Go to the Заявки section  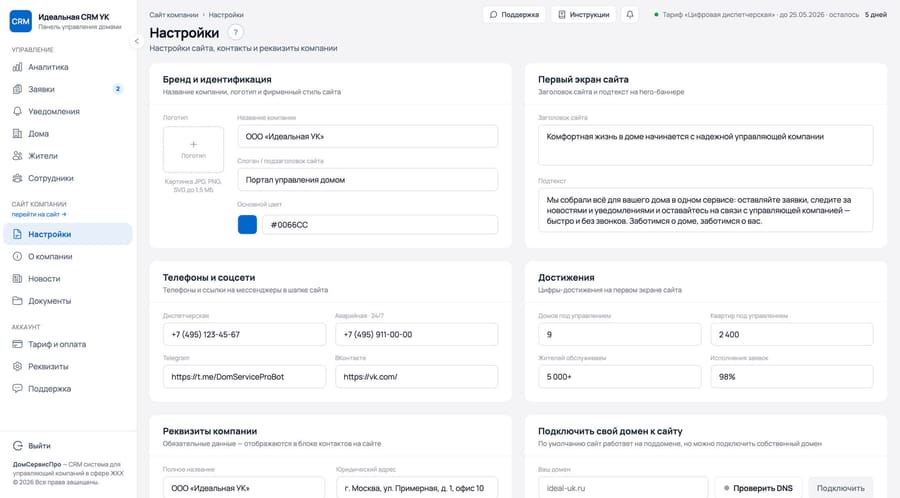click(68, 89)
